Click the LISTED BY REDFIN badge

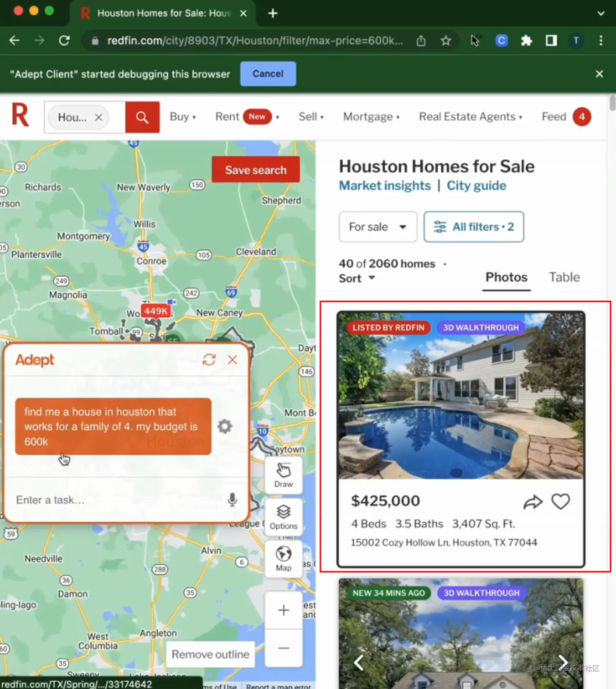point(388,328)
